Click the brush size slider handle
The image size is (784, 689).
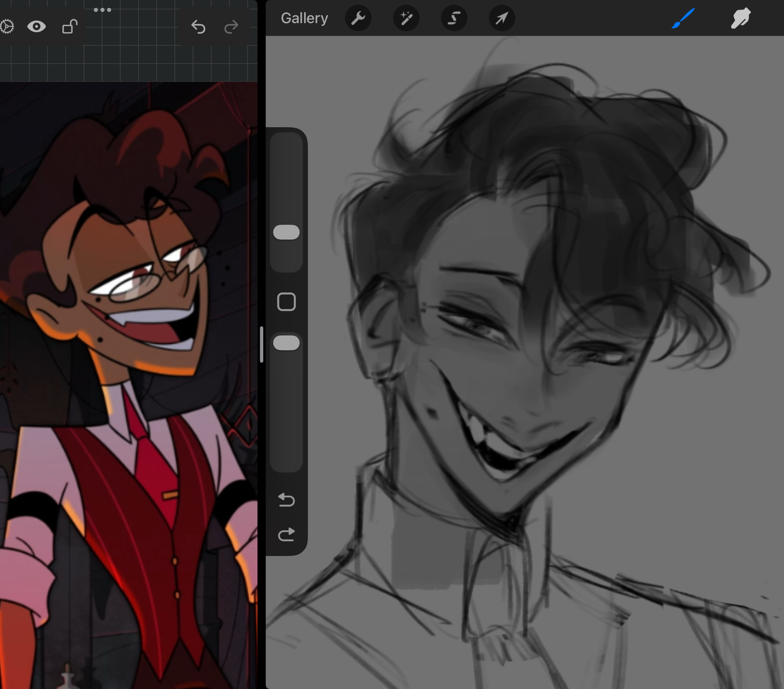286,232
